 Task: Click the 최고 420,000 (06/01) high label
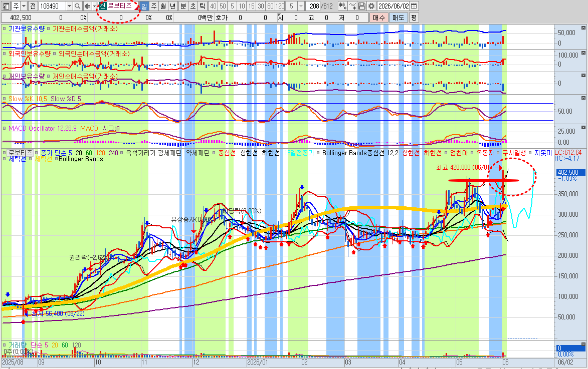464,167
